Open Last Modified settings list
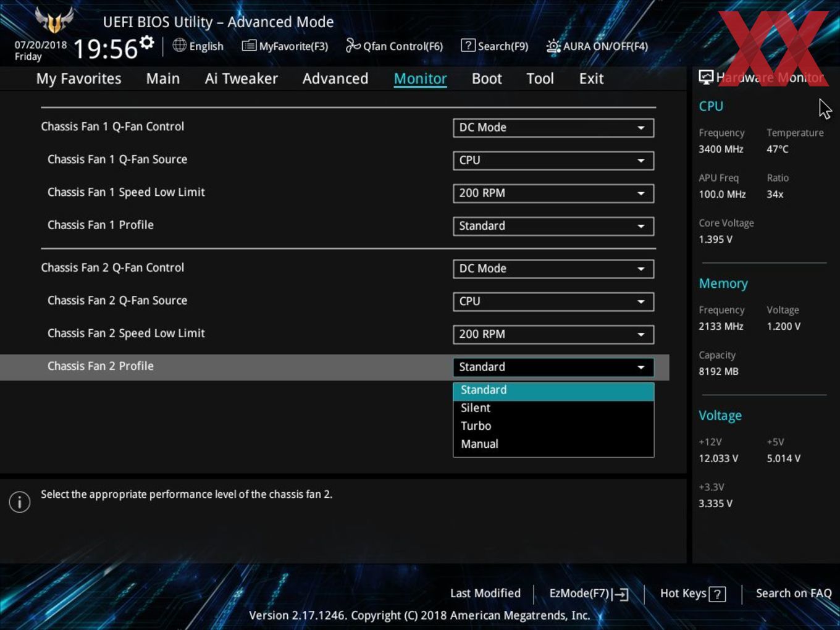The height and width of the screenshot is (630, 840). pyautogui.click(x=485, y=593)
